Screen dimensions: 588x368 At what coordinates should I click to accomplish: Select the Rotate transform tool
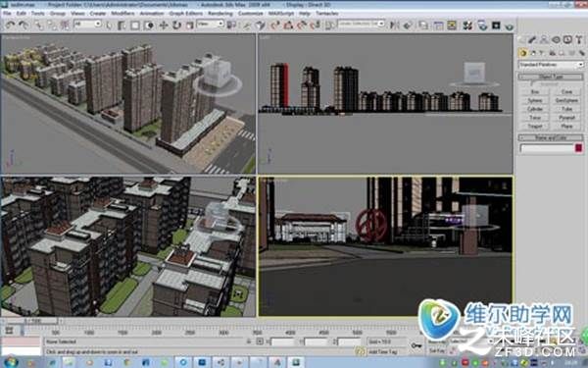tap(176, 26)
